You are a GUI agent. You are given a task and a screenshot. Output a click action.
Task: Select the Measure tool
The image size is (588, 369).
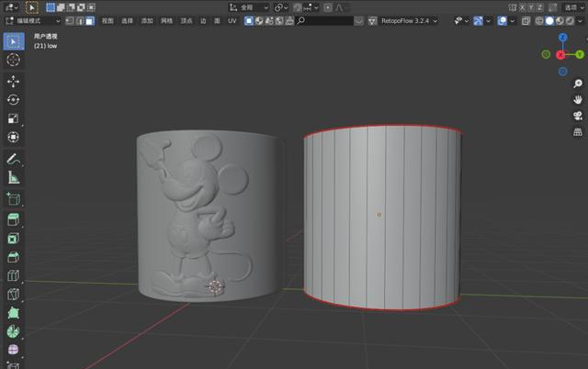click(x=14, y=178)
